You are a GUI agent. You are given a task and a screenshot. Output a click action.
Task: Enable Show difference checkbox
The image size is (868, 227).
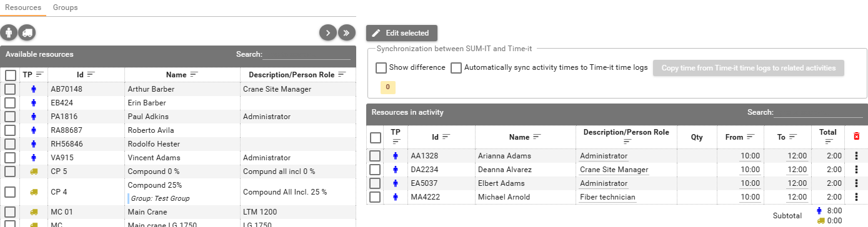point(381,67)
